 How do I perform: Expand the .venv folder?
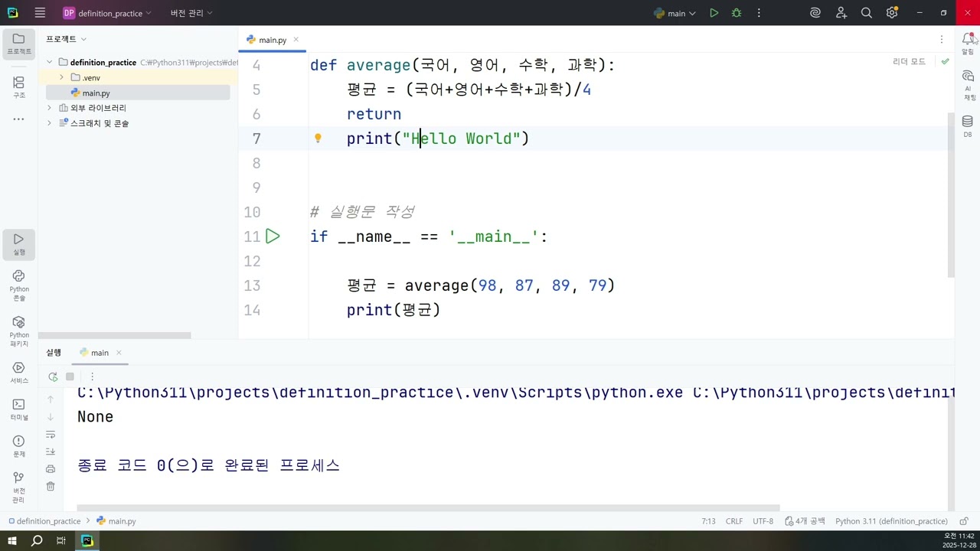pos(62,77)
